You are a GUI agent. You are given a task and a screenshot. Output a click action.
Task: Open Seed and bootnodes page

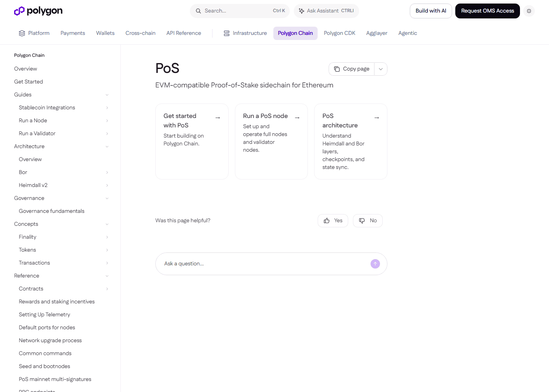pos(45,366)
